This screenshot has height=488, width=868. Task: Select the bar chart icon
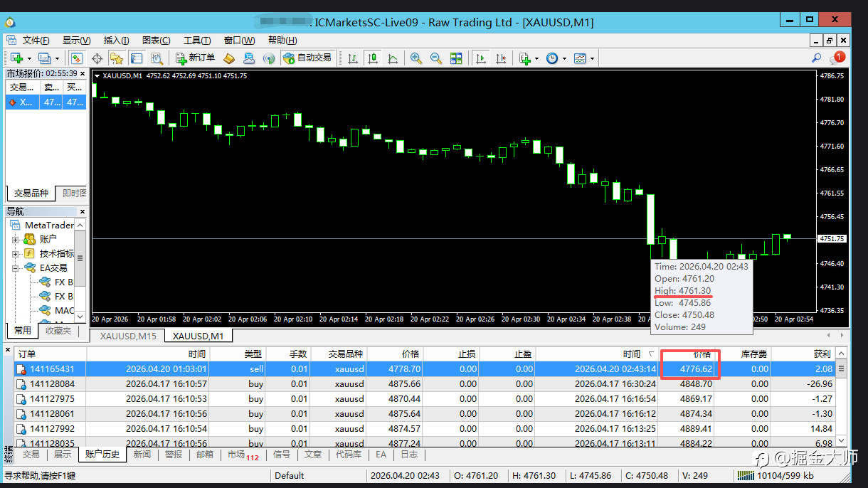click(x=353, y=58)
